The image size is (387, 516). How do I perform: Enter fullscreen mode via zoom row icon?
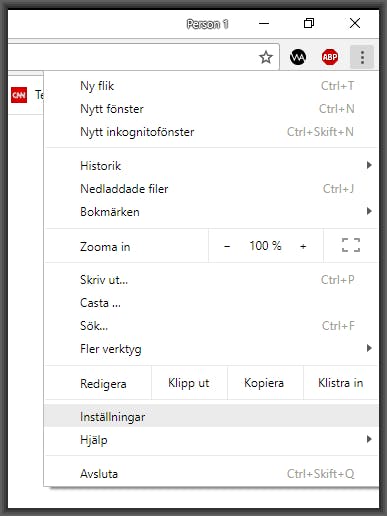tap(351, 245)
